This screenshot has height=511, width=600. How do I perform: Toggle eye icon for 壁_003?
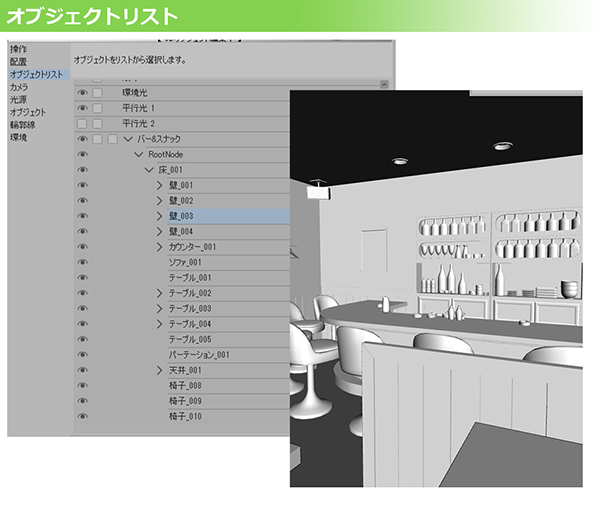pyautogui.click(x=82, y=216)
